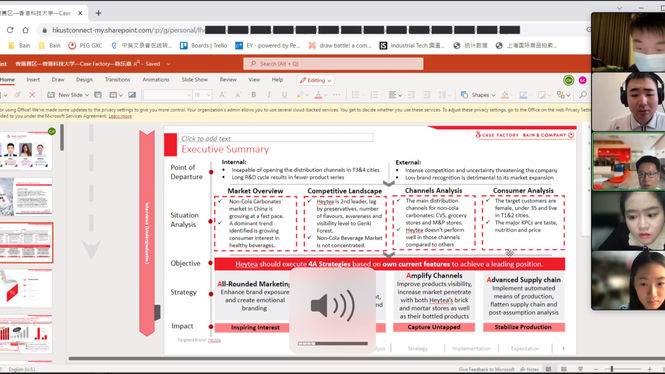Click the browser address bar URL
Screen dimensions: 665x374
(x=129, y=30)
